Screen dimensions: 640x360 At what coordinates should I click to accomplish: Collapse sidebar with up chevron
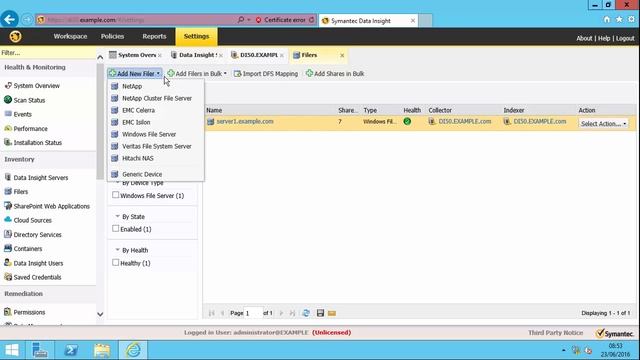(100, 57)
